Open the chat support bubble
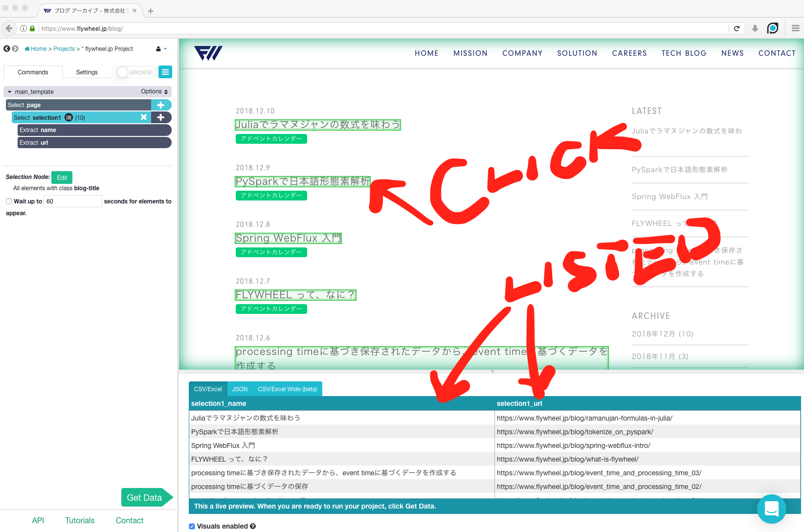 (771, 509)
